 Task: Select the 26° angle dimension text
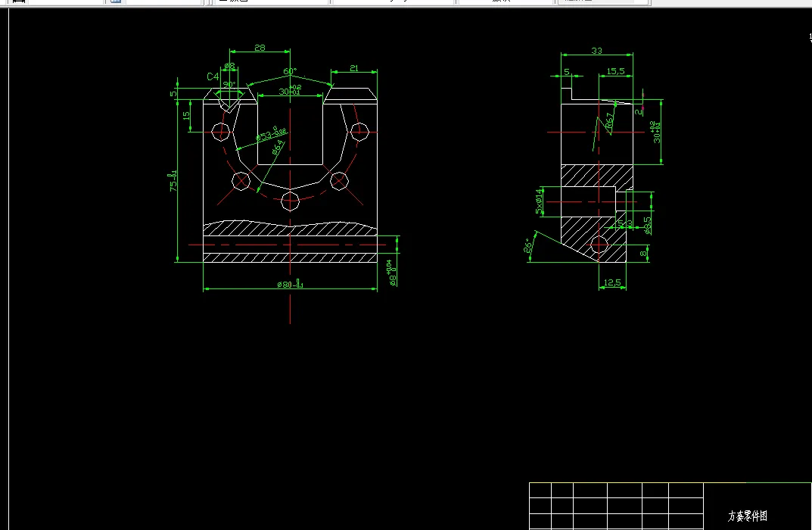click(528, 245)
